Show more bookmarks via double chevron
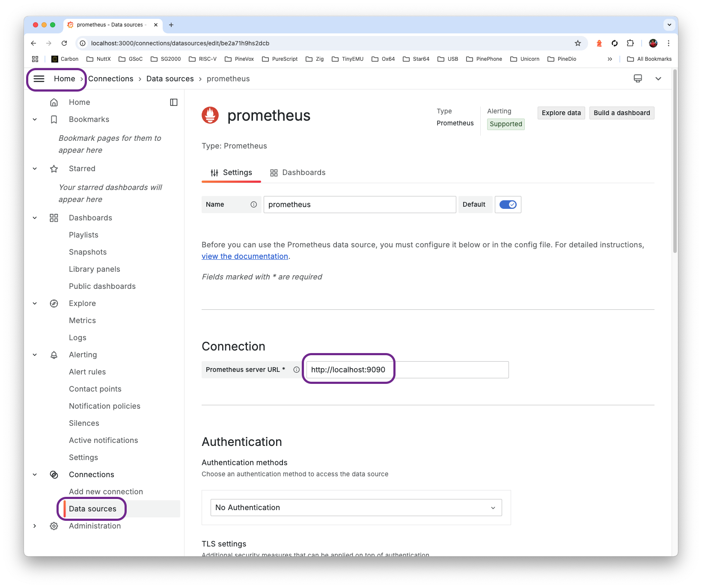Image resolution: width=702 pixels, height=588 pixels. 610,59
